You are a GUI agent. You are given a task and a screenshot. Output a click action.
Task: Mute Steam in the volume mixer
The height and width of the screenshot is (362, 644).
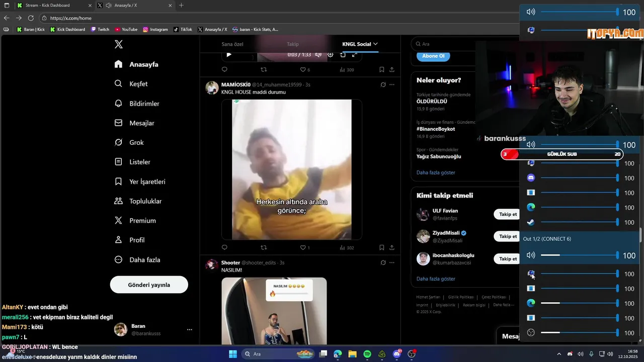coord(531,222)
